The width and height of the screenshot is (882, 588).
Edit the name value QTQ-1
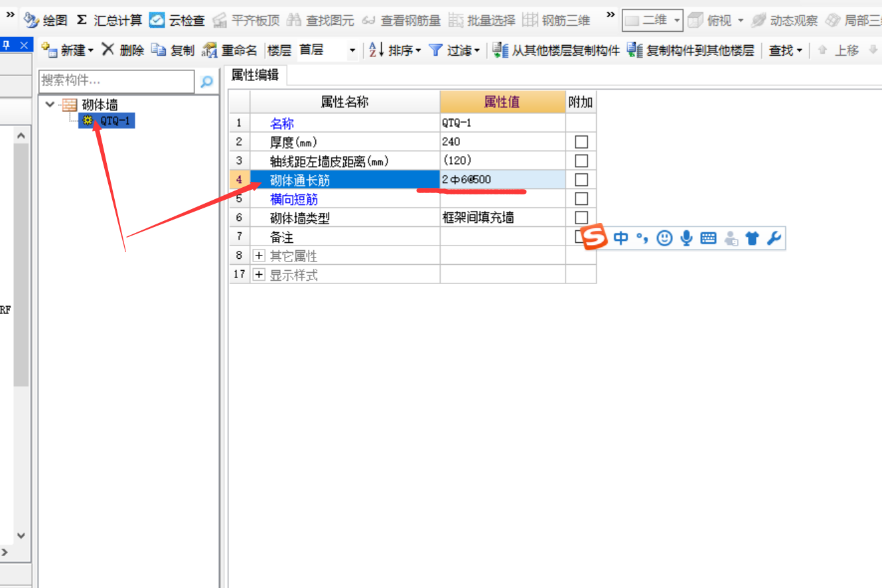pos(502,123)
